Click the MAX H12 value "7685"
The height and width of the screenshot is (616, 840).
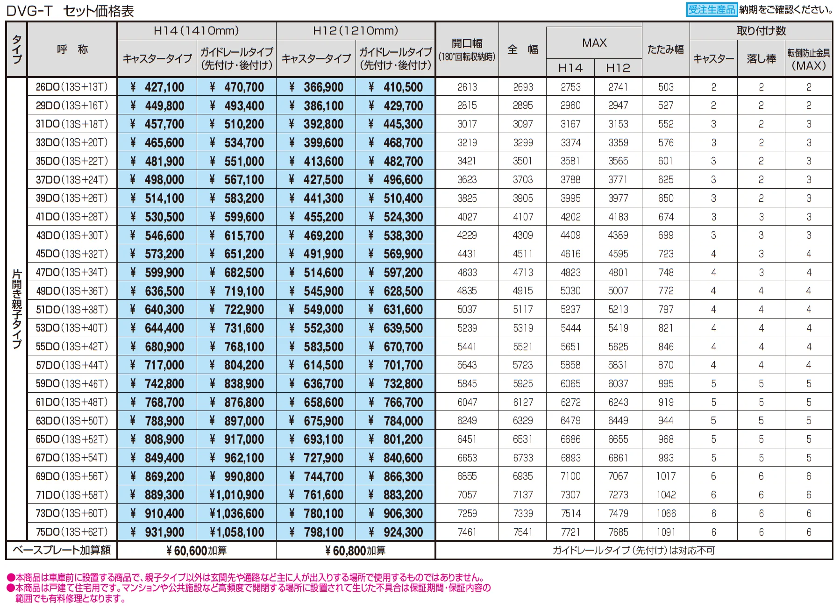coord(618,532)
